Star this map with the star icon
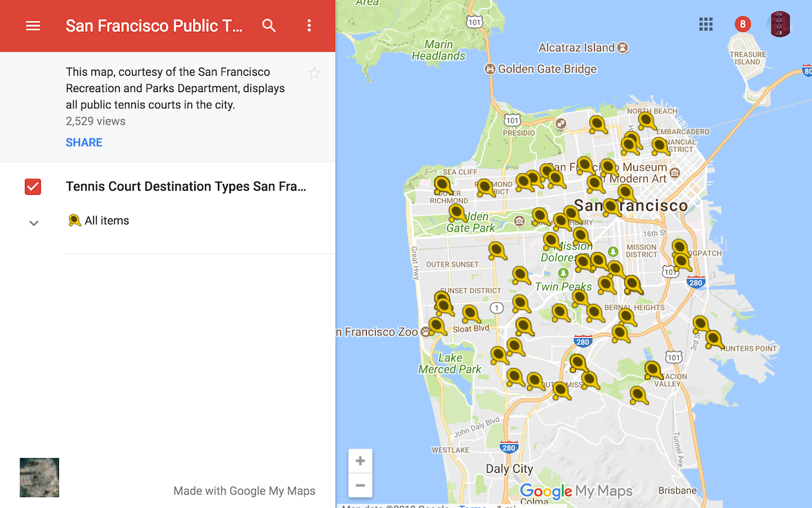The height and width of the screenshot is (508, 812). tap(314, 73)
